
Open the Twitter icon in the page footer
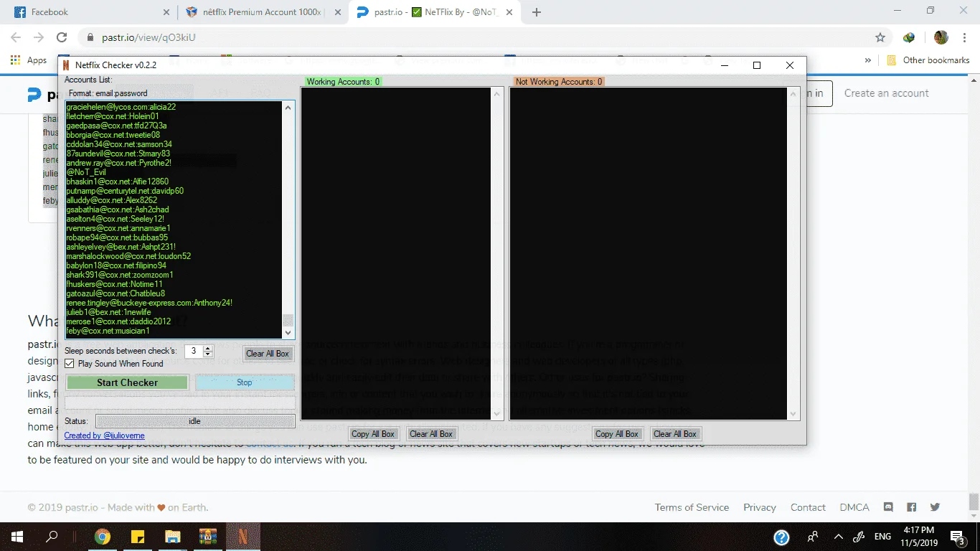click(x=935, y=507)
